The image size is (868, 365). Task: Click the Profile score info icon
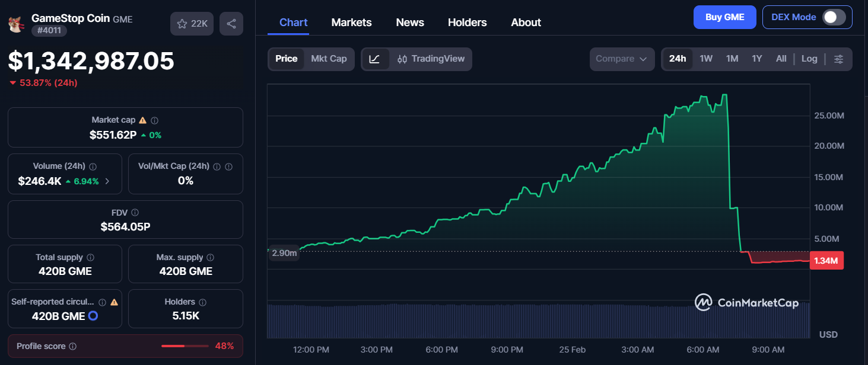click(x=72, y=346)
